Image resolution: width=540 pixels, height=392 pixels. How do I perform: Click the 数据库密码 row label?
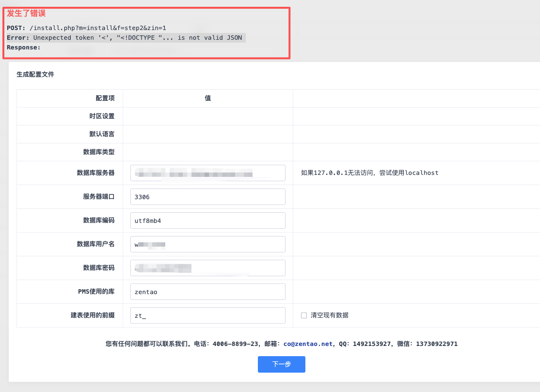[x=99, y=268]
